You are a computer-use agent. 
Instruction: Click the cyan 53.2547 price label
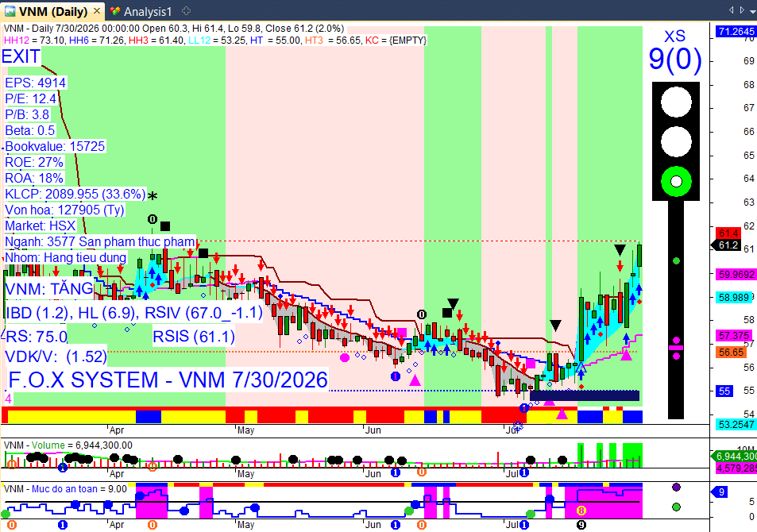pyautogui.click(x=736, y=424)
